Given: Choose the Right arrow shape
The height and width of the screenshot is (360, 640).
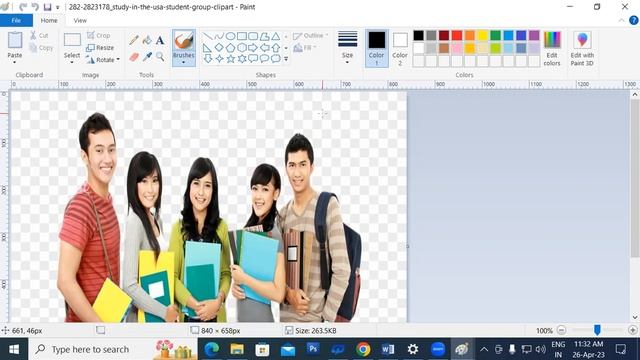Looking at the screenshot, I should pos(253,48).
